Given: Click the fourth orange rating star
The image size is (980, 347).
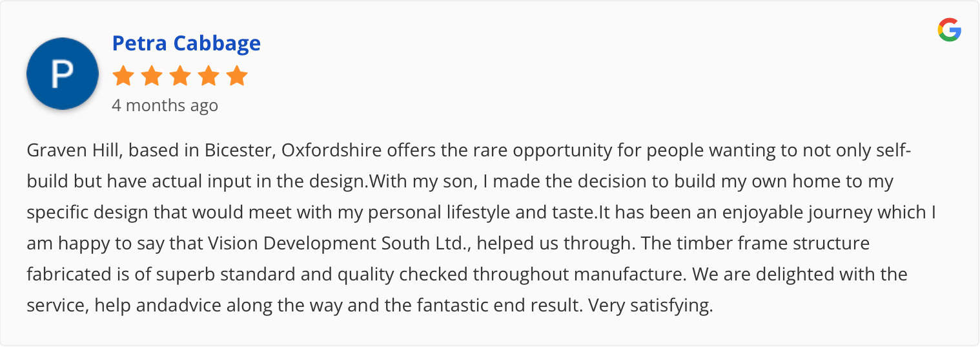Looking at the screenshot, I should click(209, 76).
